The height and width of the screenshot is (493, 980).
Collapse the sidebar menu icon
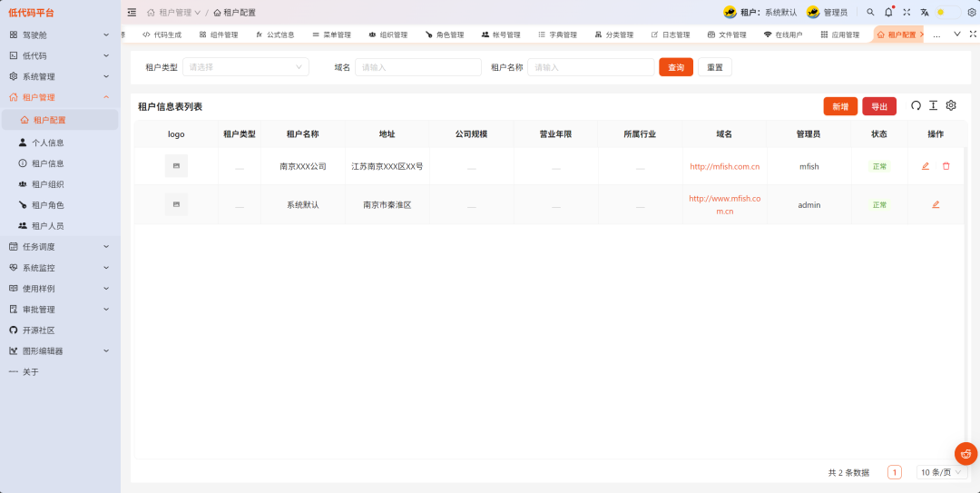point(132,13)
